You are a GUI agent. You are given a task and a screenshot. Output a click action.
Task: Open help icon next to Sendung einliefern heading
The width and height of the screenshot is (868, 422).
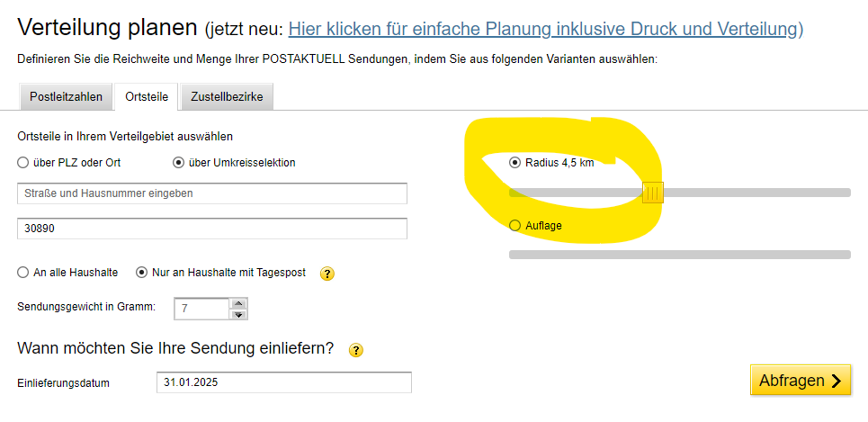356,350
